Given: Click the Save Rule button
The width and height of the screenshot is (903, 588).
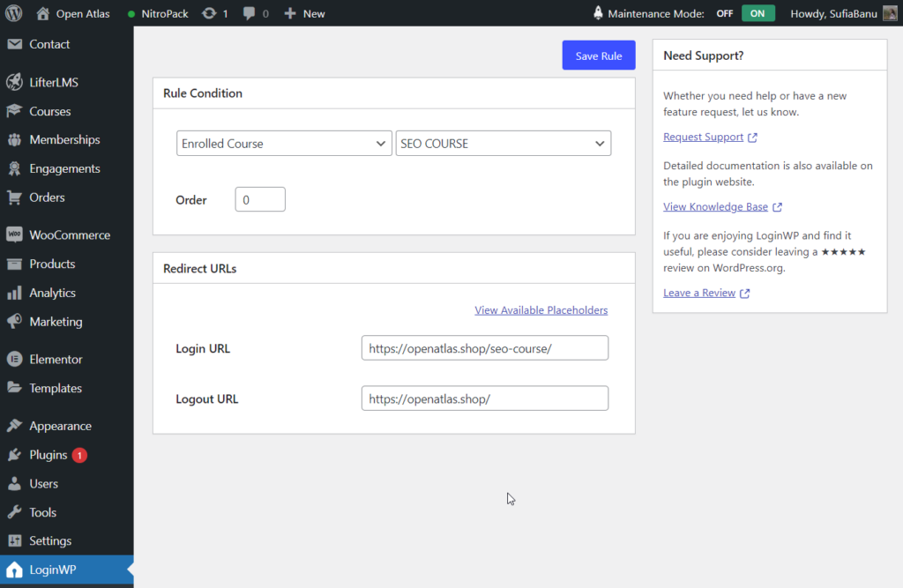Looking at the screenshot, I should [x=599, y=56].
